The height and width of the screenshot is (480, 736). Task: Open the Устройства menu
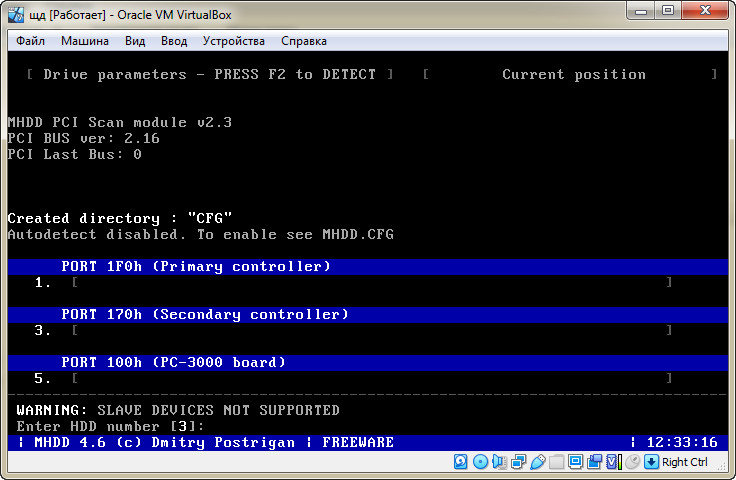234,41
